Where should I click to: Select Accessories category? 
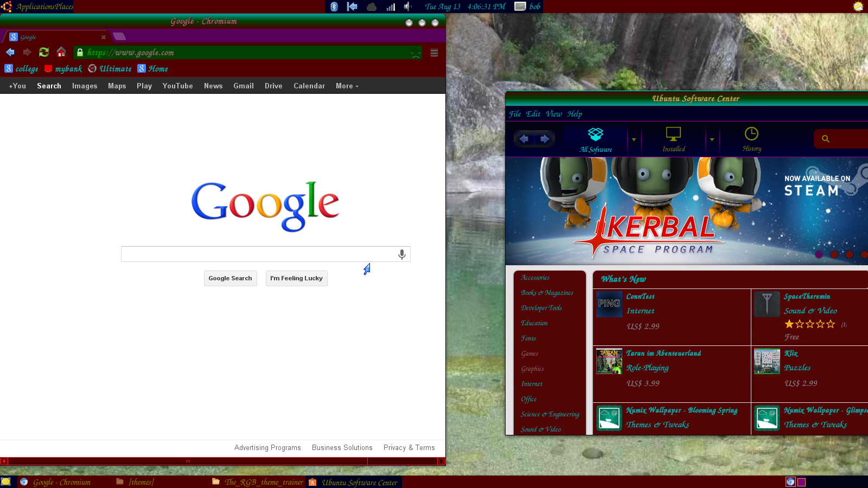point(535,278)
